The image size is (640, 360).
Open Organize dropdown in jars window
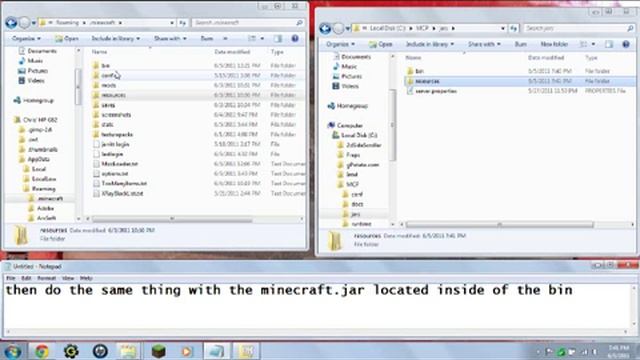(340, 44)
